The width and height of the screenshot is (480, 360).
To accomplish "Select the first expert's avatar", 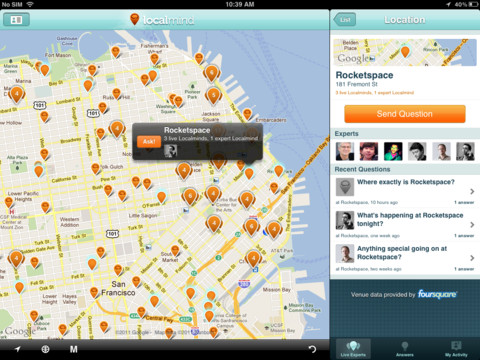I will (345, 151).
